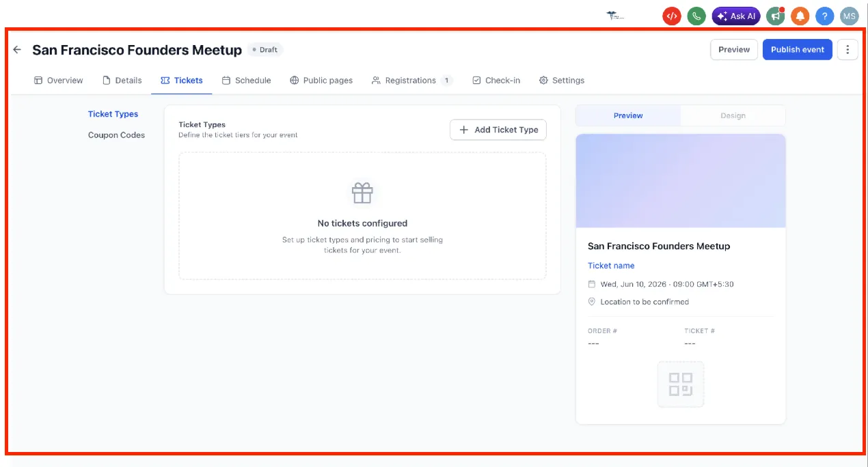Click 'Define the ticket tiers for your event'
The width and height of the screenshot is (868, 467).
[238, 135]
